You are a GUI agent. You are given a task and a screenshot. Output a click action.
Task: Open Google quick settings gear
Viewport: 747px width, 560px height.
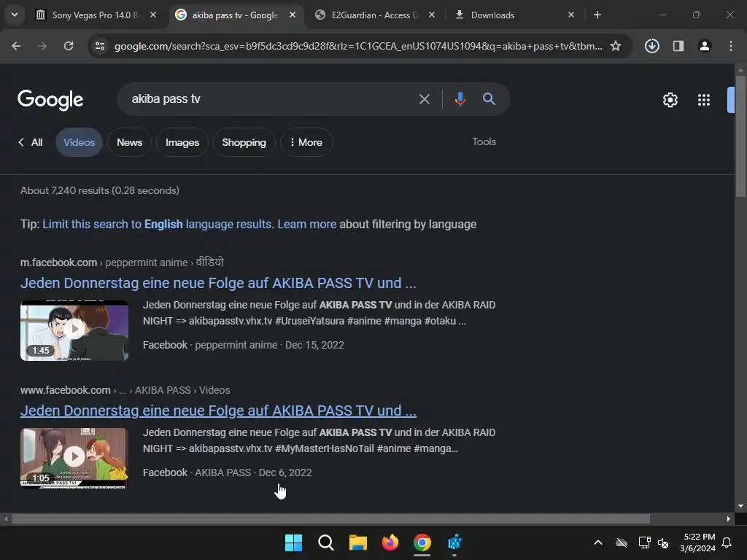pyautogui.click(x=670, y=99)
